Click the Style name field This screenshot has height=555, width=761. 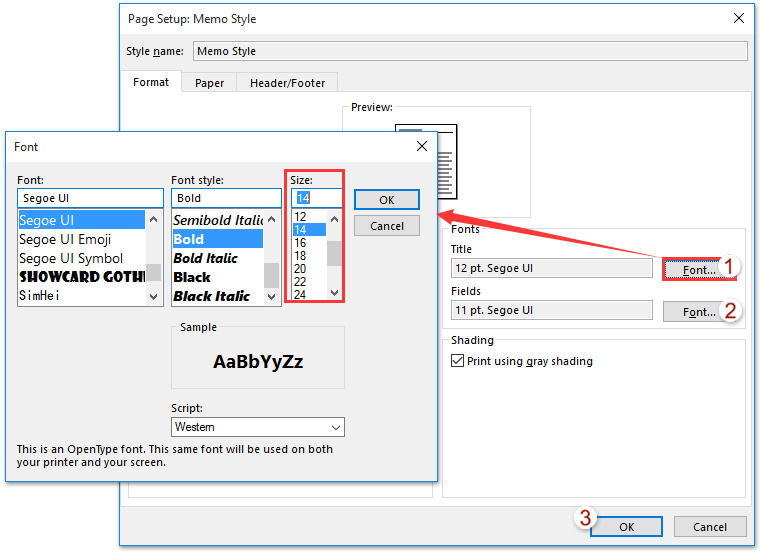coord(470,51)
